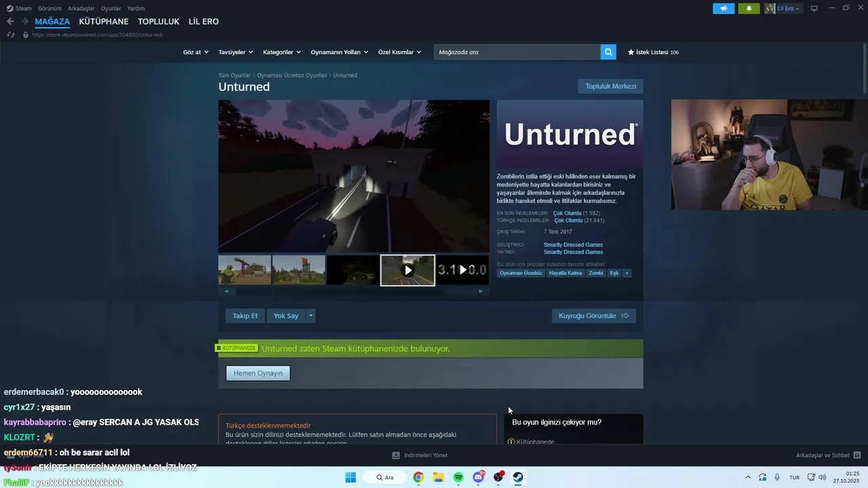Open Chrome from the taskbar
The width and height of the screenshot is (868, 488).
tap(418, 477)
